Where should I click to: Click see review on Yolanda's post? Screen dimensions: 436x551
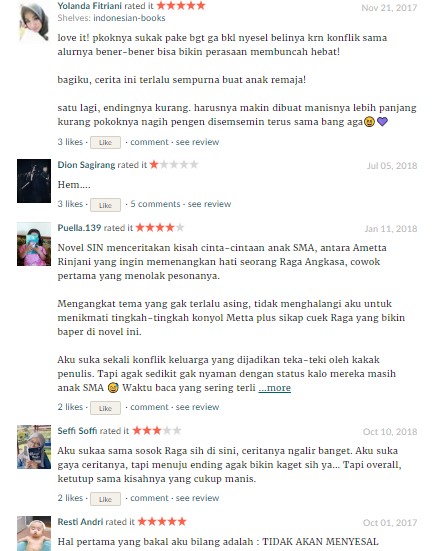coord(197,142)
